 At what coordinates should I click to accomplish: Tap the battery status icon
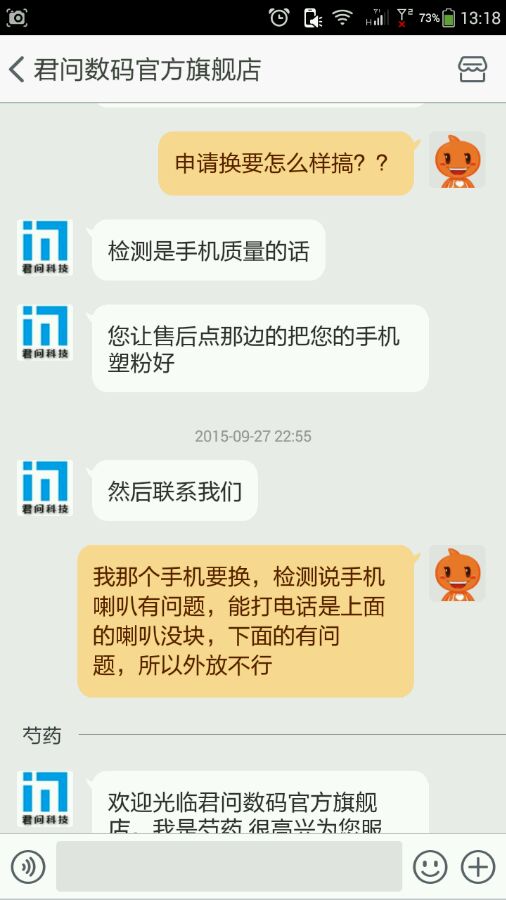[449, 17]
